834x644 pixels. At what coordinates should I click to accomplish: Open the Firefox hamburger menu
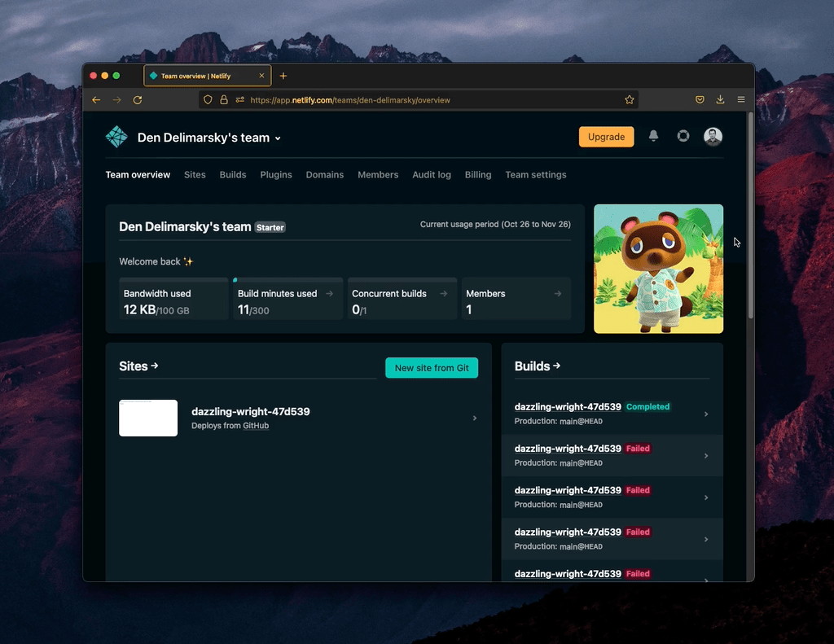[741, 99]
